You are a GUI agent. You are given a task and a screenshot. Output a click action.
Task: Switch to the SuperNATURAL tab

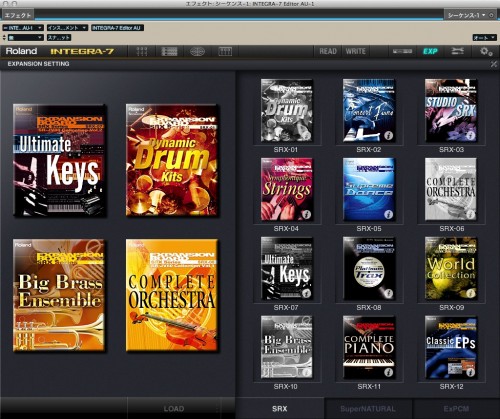(x=368, y=408)
